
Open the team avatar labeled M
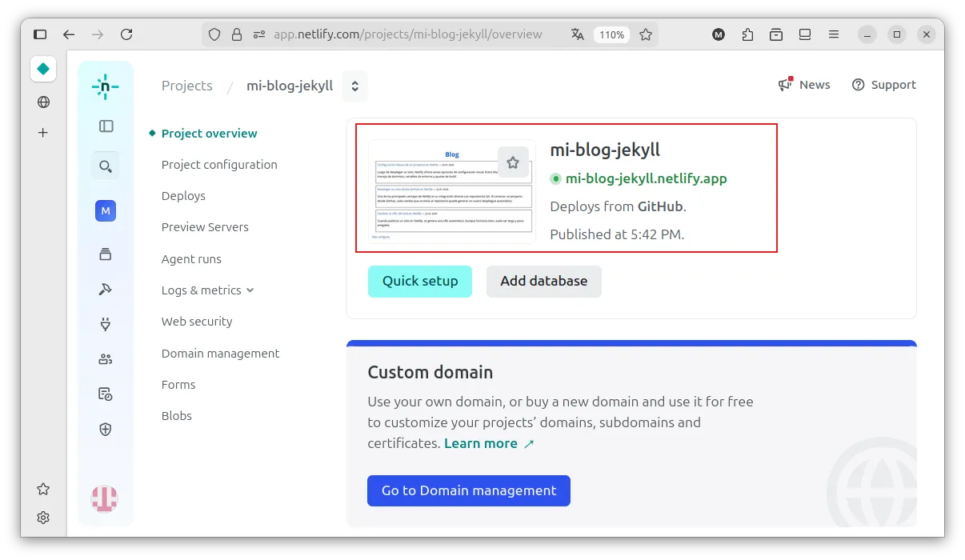click(x=106, y=211)
